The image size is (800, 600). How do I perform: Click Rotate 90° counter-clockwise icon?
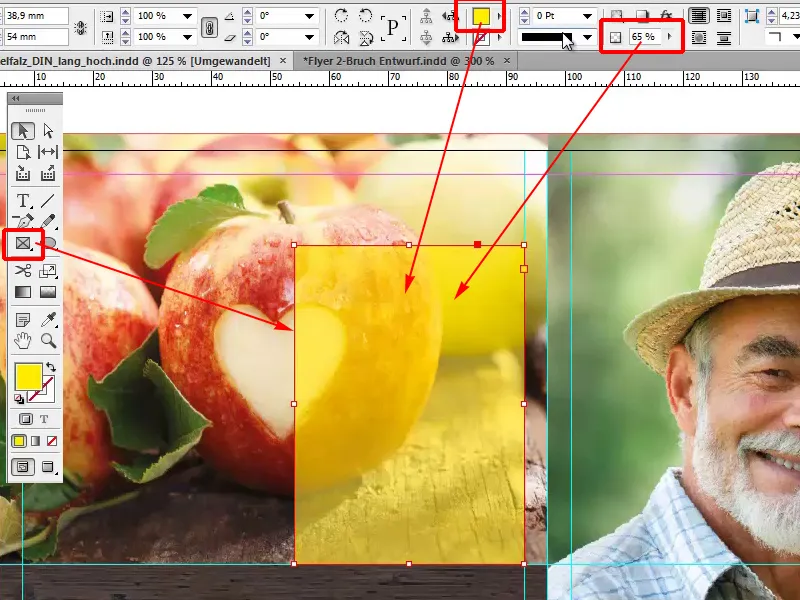pos(365,16)
